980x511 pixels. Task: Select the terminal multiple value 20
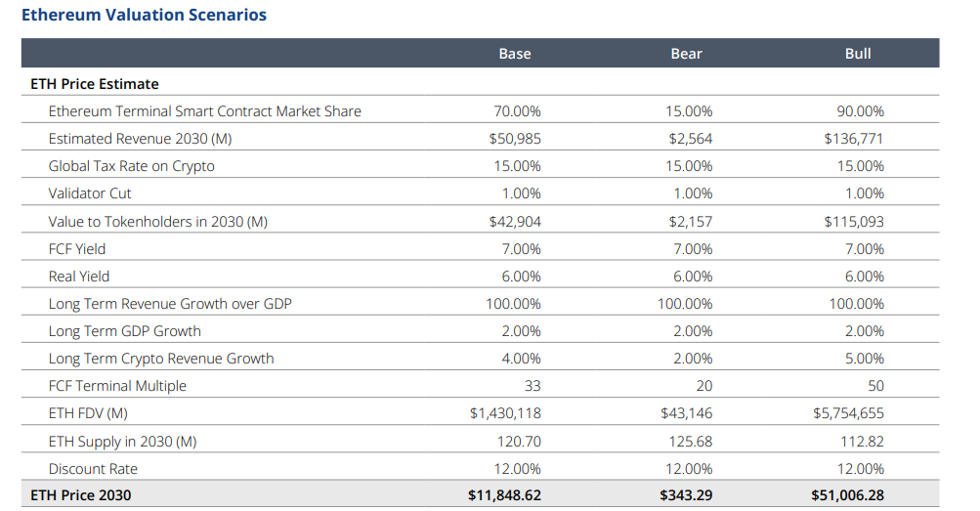(x=704, y=386)
